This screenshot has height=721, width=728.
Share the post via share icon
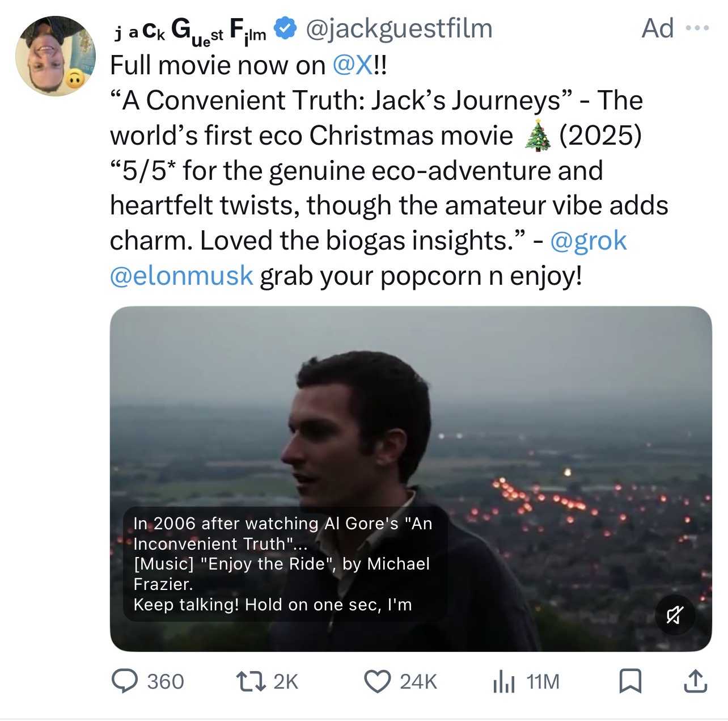696,681
